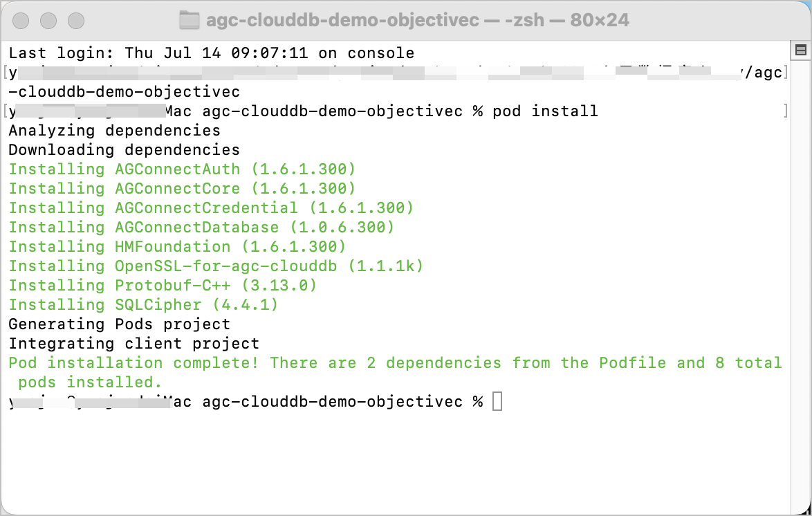812x516 pixels.
Task: Click 'Installing AGConnectAuth (1.6.1.300)' line
Action: 182,169
